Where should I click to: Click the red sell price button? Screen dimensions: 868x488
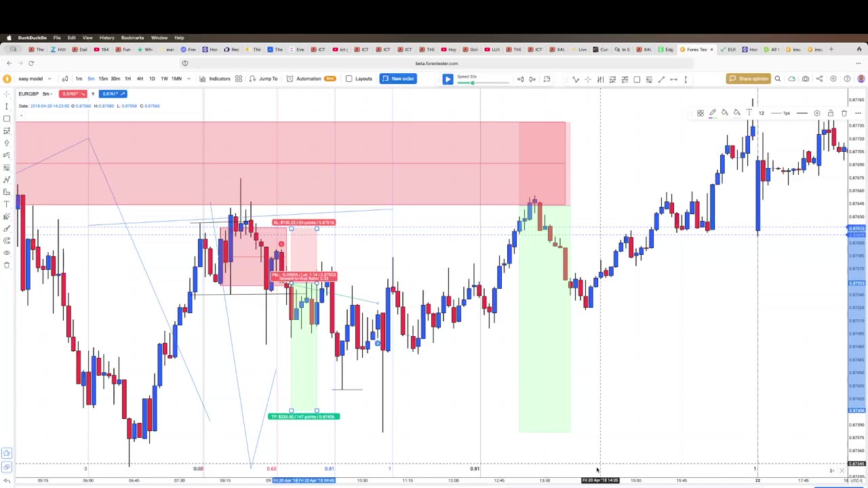point(73,94)
